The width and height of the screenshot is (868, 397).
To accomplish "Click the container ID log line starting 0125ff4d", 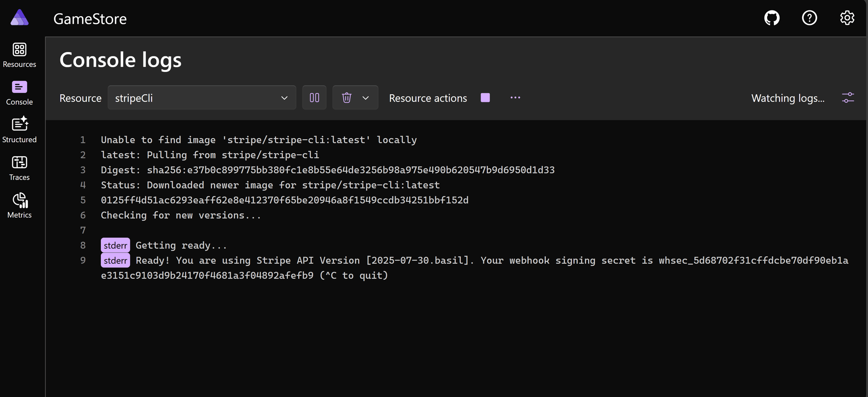I will click(x=285, y=200).
